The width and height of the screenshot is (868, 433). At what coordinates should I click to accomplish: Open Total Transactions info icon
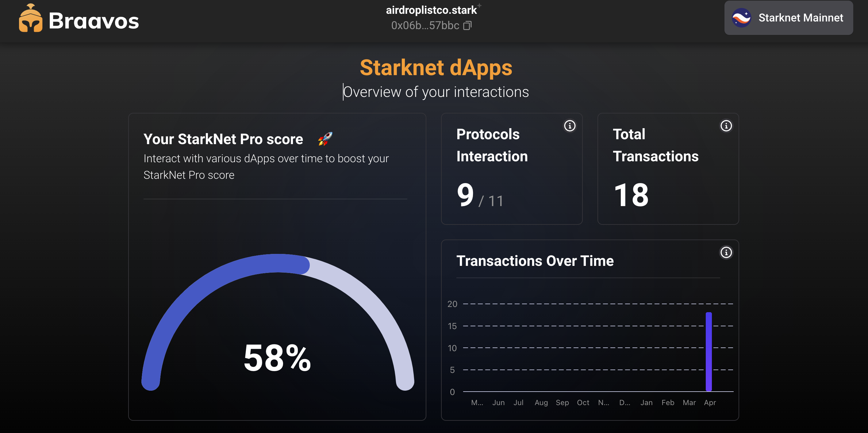726,126
